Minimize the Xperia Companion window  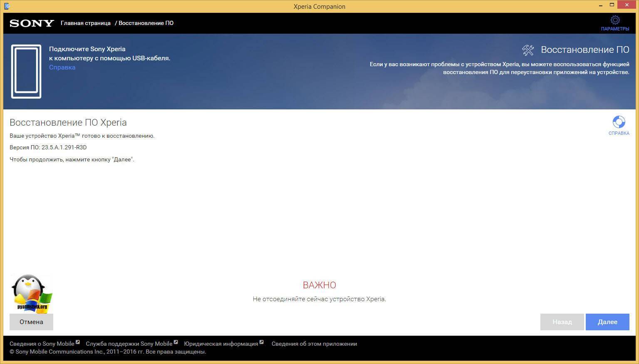[x=601, y=5]
